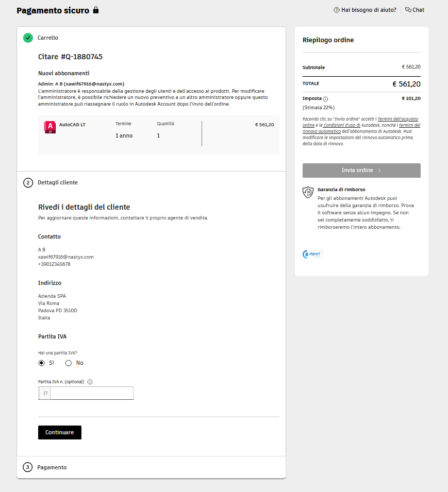This screenshot has width=448, height=492.
Task: Click the green Carrello checkmark icon
Action: click(28, 38)
